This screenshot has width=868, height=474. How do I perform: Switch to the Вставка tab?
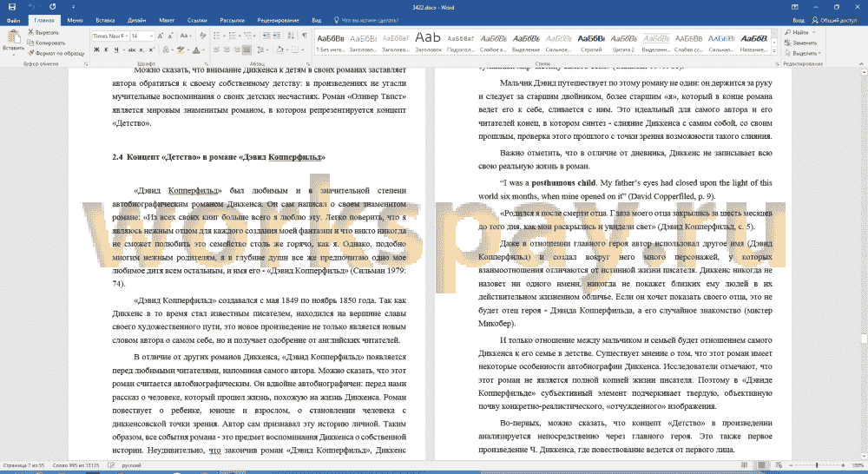(x=105, y=21)
